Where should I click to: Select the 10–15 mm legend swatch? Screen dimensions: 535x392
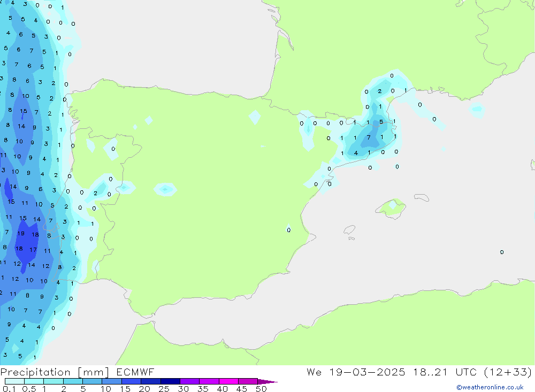click(112, 381)
